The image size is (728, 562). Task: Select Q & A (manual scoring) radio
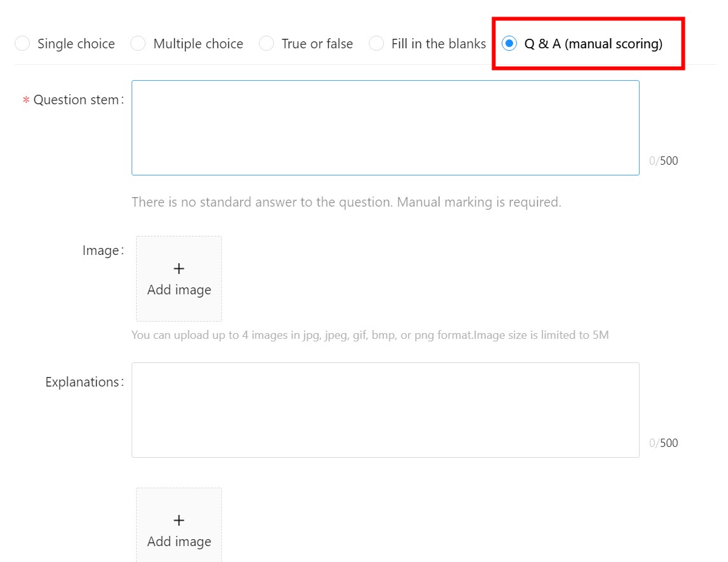point(509,44)
